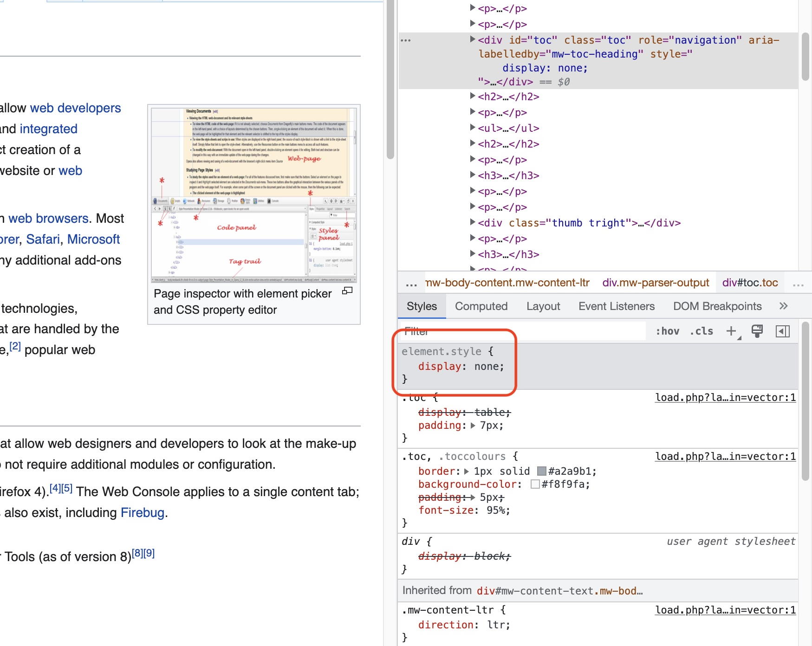This screenshot has height=646, width=812.
Task: Click the page inspector screenshot thumbnail
Action: click(254, 195)
